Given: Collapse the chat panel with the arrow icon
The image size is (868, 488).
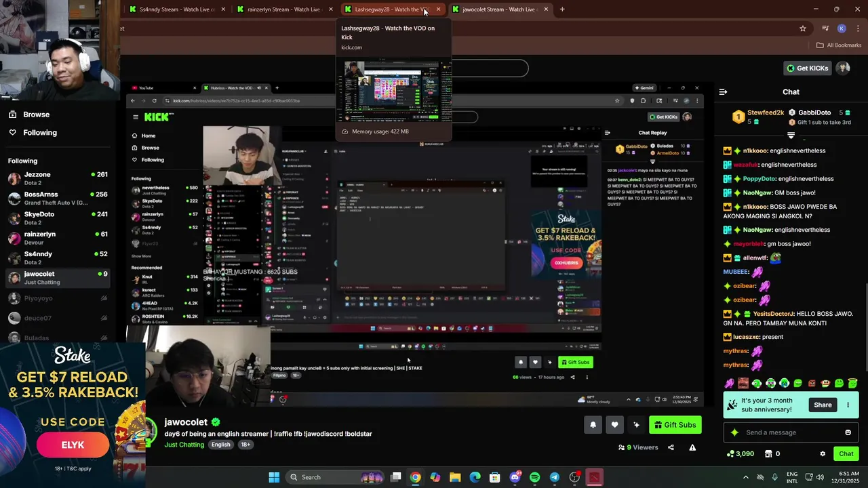Looking at the screenshot, I should coord(723,91).
